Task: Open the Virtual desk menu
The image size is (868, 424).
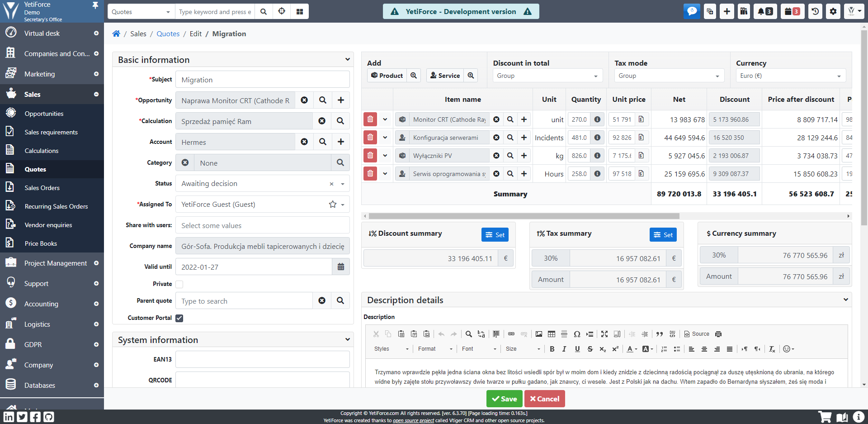Action: click(x=52, y=33)
